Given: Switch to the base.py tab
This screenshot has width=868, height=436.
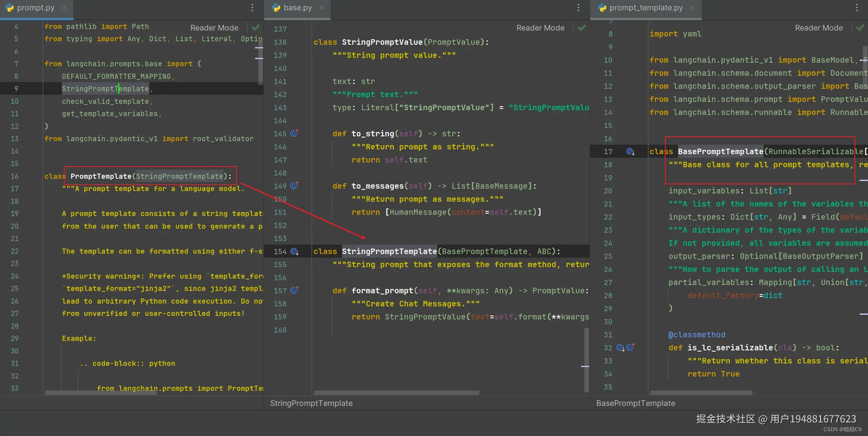Looking at the screenshot, I should [x=298, y=8].
